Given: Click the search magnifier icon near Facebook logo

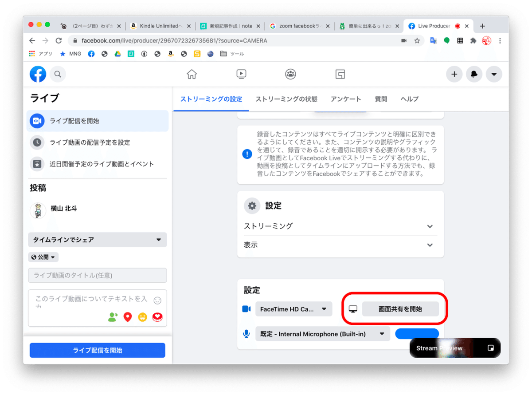Looking at the screenshot, I should pyautogui.click(x=58, y=74).
